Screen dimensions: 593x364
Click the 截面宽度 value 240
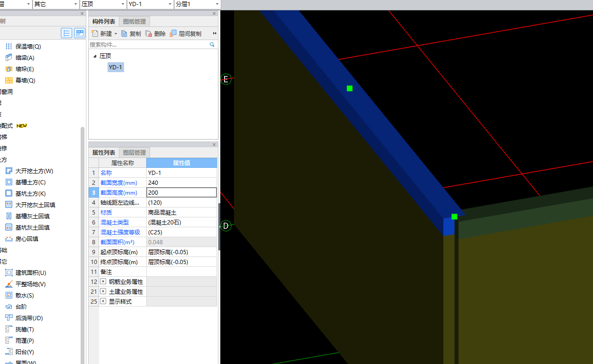coord(182,182)
